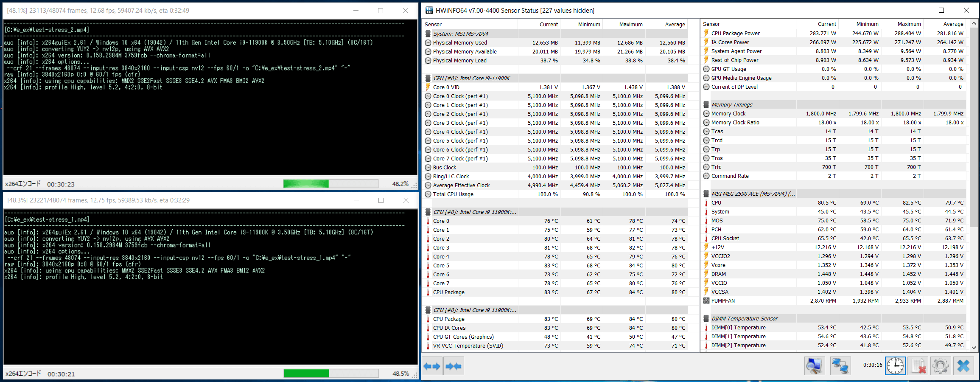The width and height of the screenshot is (980, 382).
Task: Minimize the test-stress_2 x264 encode window
Action: (356, 11)
